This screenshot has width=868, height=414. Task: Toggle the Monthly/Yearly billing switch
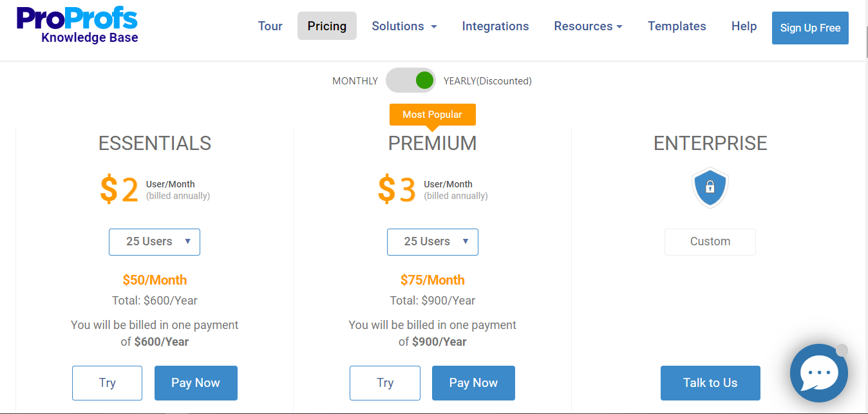[411, 80]
